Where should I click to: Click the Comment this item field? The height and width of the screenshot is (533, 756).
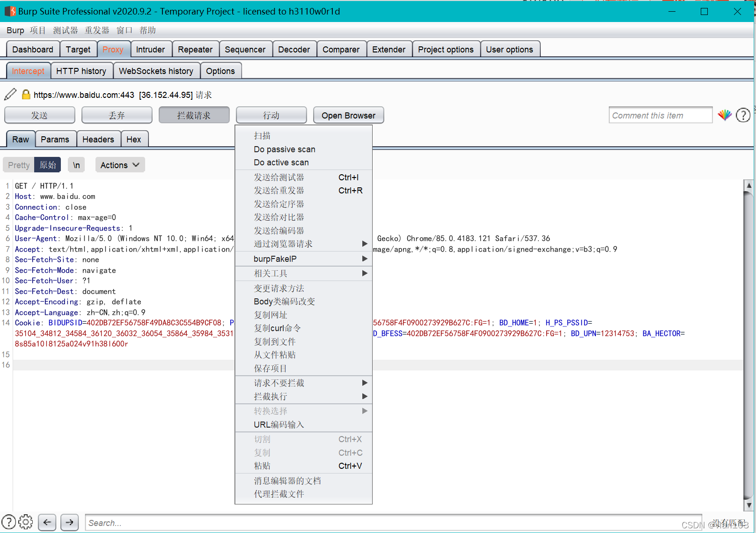(x=661, y=115)
